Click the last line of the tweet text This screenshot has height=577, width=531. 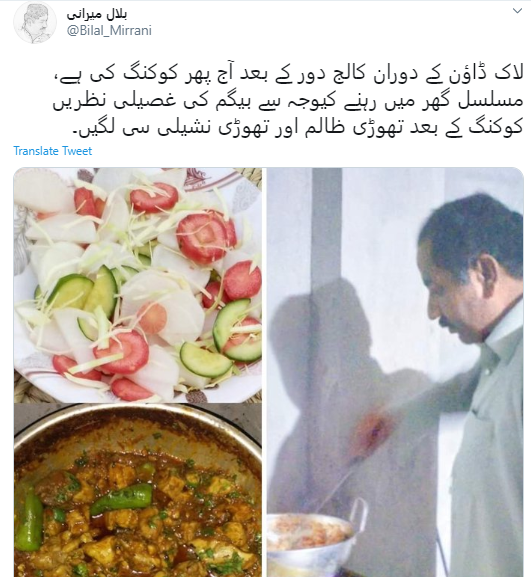click(x=298, y=128)
